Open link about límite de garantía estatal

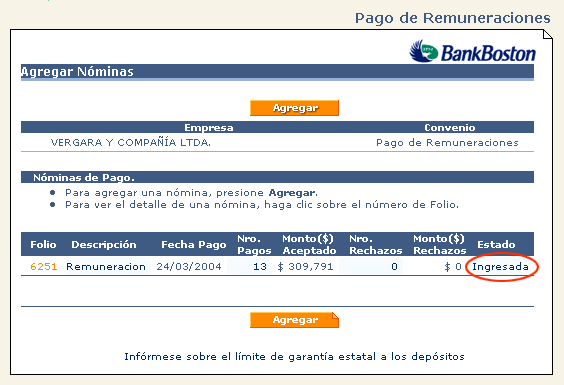tap(294, 357)
